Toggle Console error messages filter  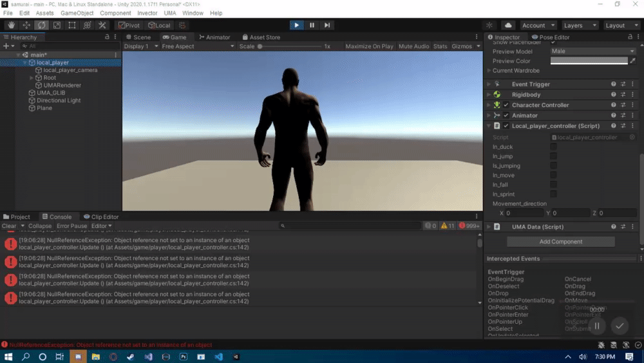[469, 226]
